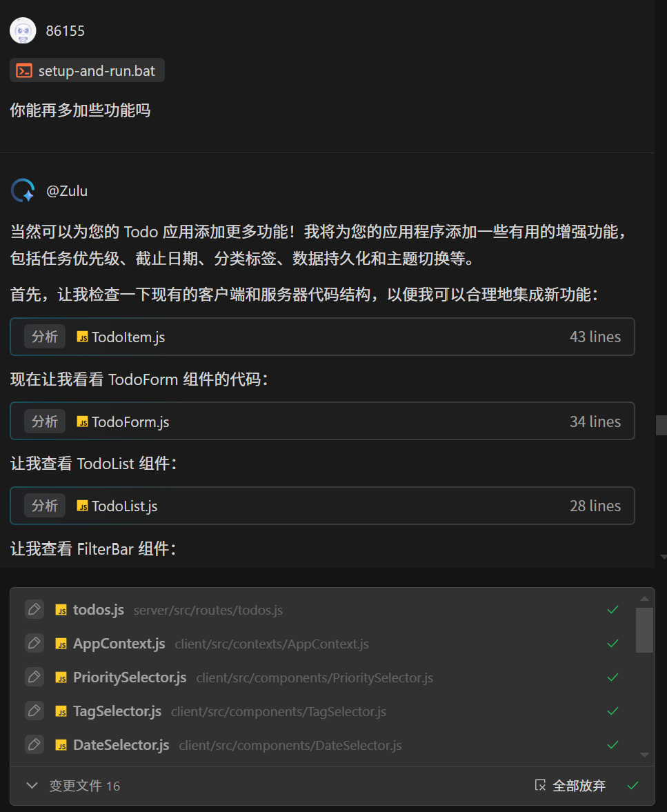Discard all changes with 全部放弃
667x812 pixels.
point(570,785)
